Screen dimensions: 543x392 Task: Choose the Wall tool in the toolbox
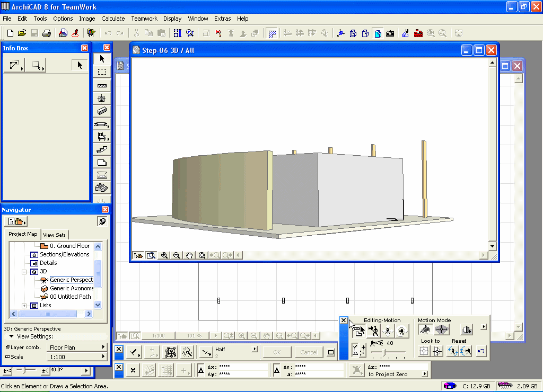pyautogui.click(x=102, y=85)
